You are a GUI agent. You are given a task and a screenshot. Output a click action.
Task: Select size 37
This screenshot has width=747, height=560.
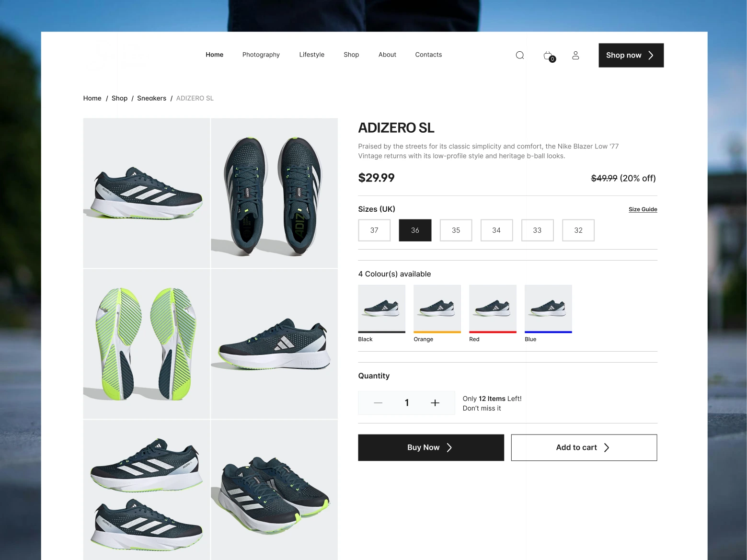coord(374,230)
